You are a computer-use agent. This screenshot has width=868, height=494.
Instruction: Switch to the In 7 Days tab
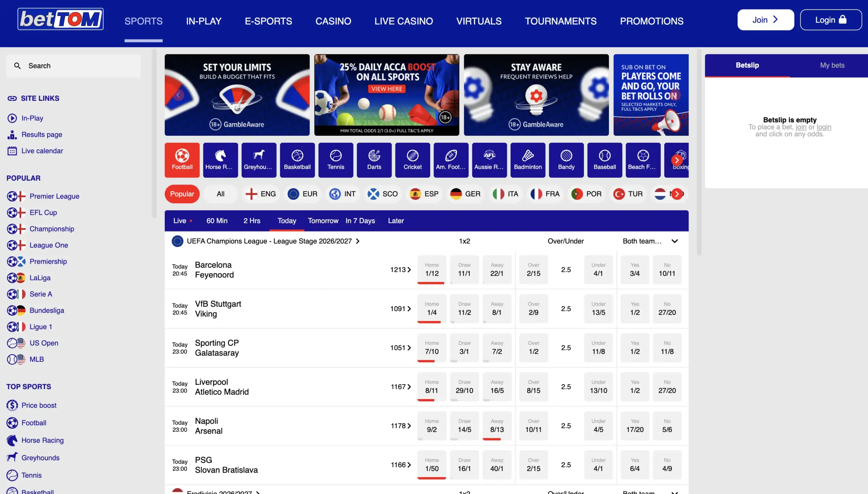point(360,221)
